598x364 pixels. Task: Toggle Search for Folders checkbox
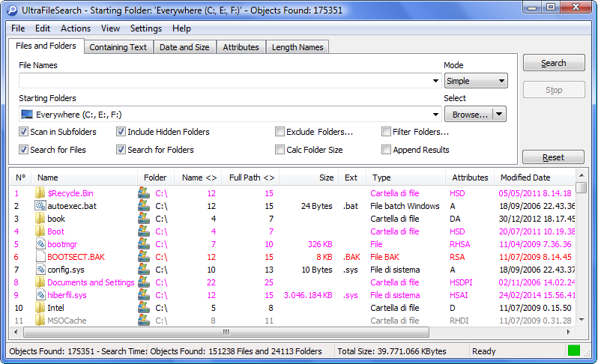(x=121, y=149)
